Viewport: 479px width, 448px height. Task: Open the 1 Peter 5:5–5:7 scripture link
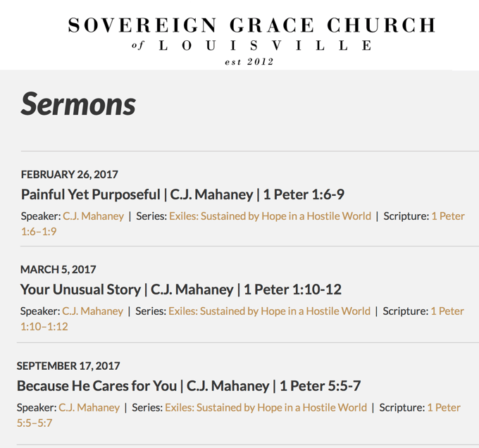[x=444, y=407]
